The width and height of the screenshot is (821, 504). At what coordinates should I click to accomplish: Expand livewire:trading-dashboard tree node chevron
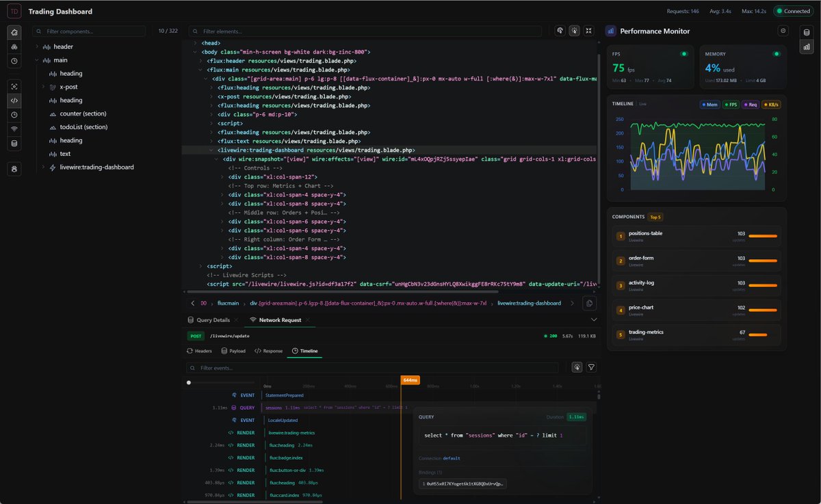pyautogui.click(x=43, y=167)
